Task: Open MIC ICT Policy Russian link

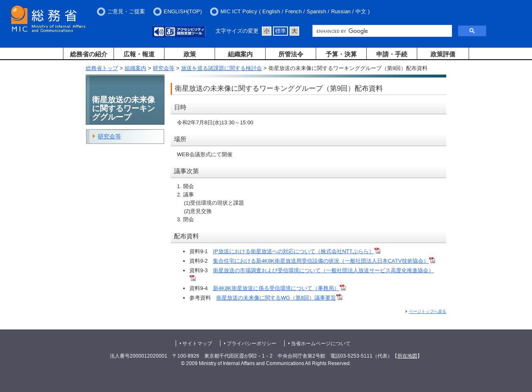Action: [341, 12]
